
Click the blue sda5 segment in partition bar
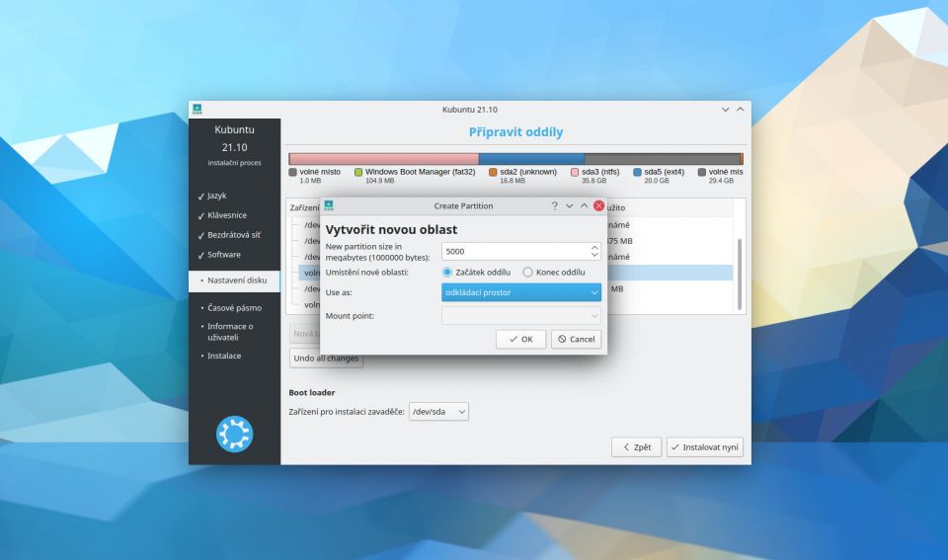(x=531, y=159)
